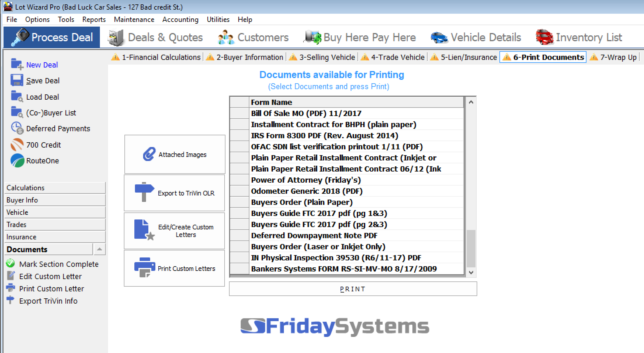This screenshot has width=644, height=353.
Task: Click the Attached Images paperclip icon
Action: point(149,154)
